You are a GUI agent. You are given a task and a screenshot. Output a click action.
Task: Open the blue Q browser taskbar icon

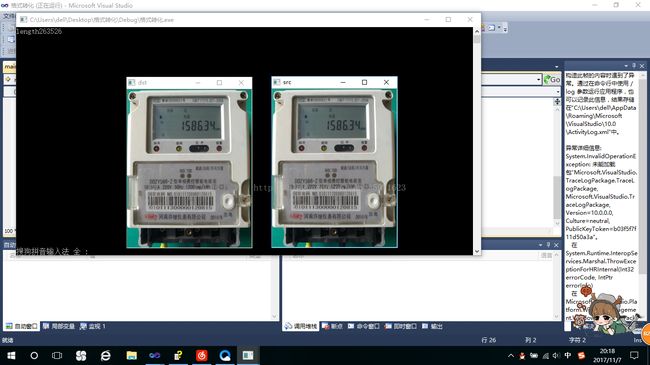click(x=225, y=355)
